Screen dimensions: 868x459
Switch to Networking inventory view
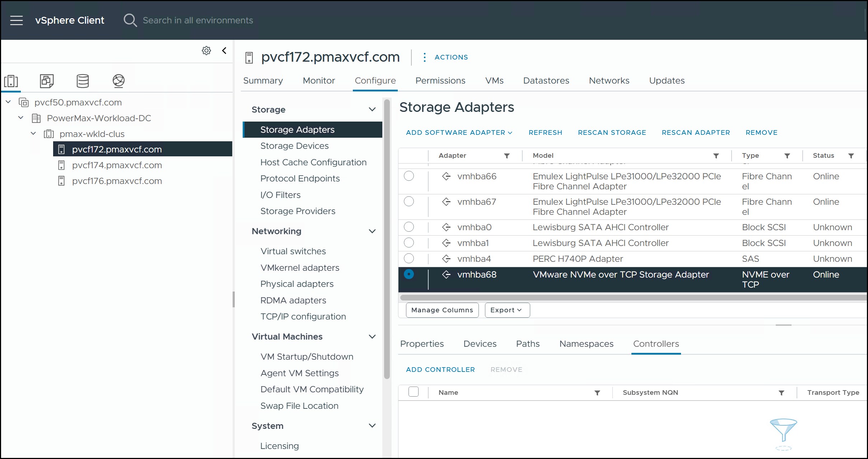(x=118, y=81)
